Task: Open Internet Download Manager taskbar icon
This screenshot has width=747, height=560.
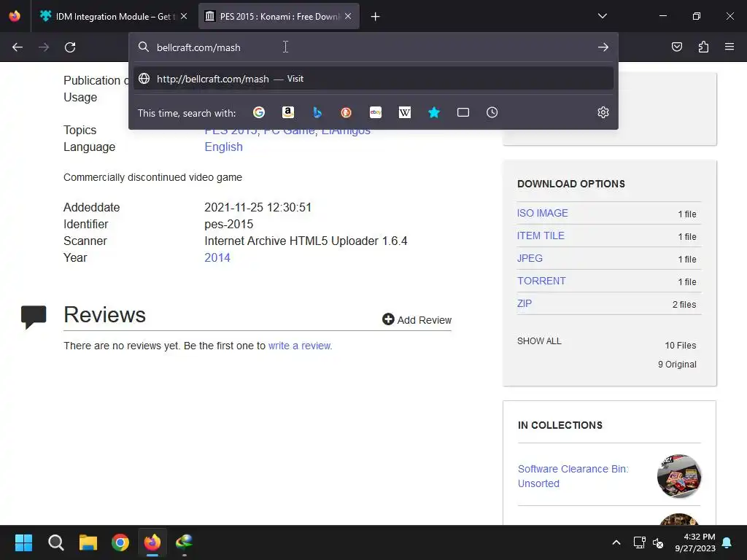Action: (x=185, y=542)
